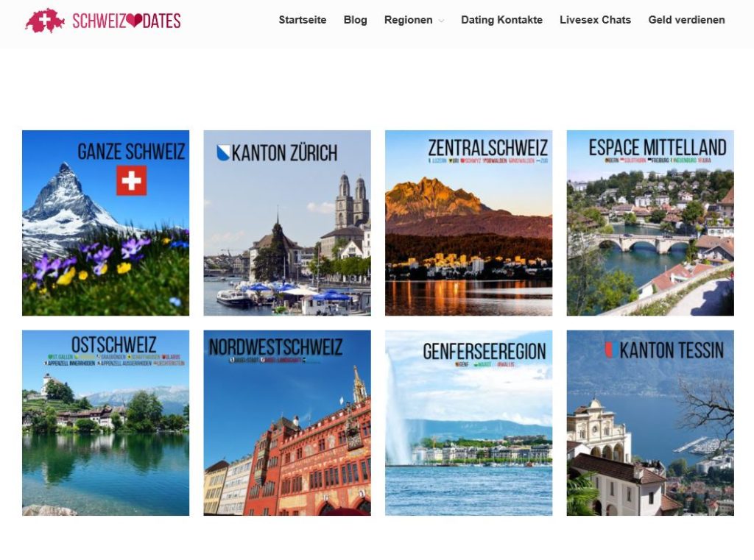
Task: Open the Regionen menu
Action: coord(408,20)
